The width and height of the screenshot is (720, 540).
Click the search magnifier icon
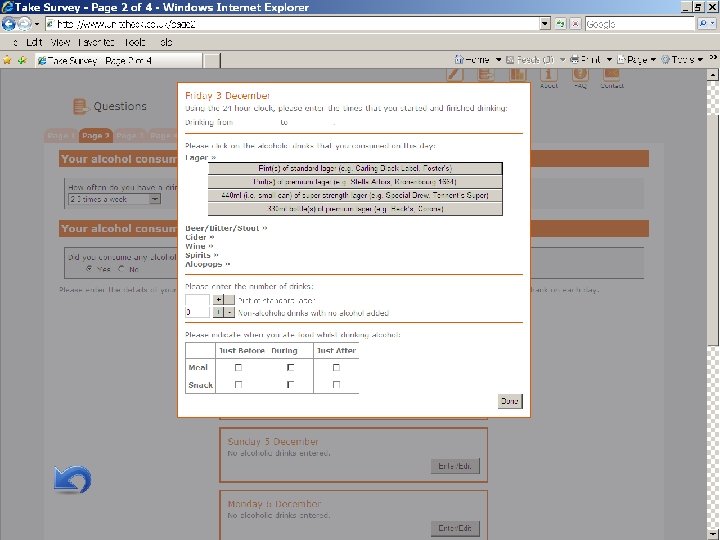(x=704, y=23)
